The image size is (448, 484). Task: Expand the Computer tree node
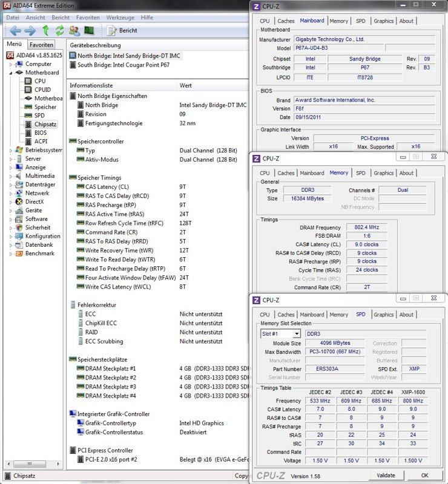pyautogui.click(x=11, y=65)
